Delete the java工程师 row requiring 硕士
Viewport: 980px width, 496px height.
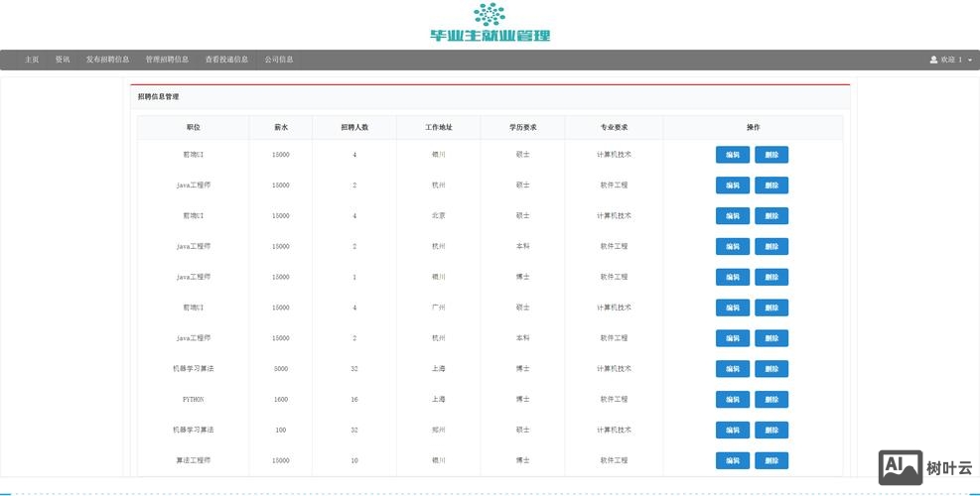click(x=771, y=186)
